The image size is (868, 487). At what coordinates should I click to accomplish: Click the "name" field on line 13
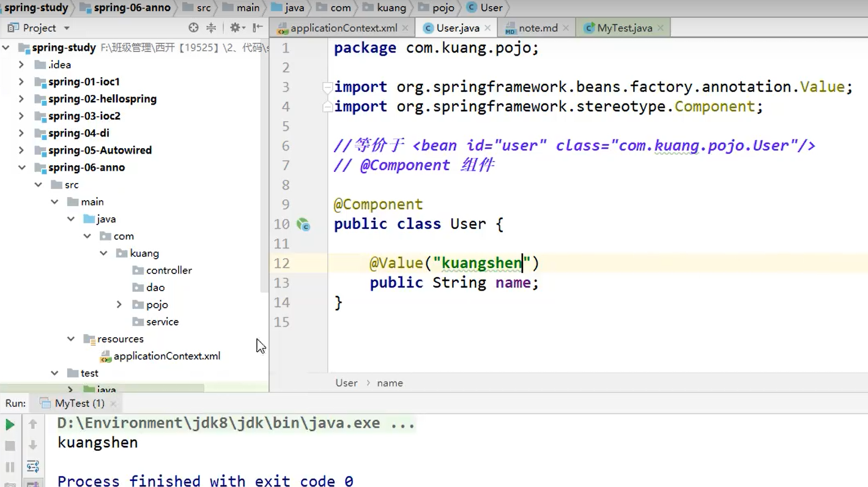coord(513,283)
